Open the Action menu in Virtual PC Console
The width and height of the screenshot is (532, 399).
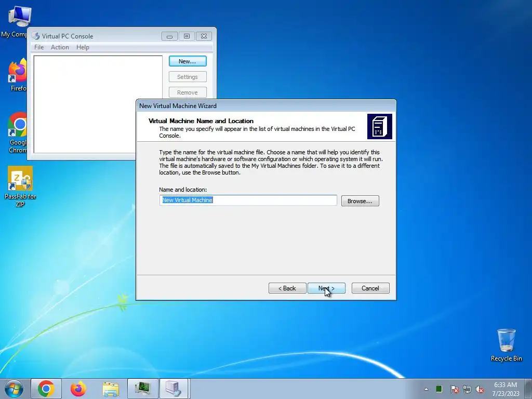60,47
